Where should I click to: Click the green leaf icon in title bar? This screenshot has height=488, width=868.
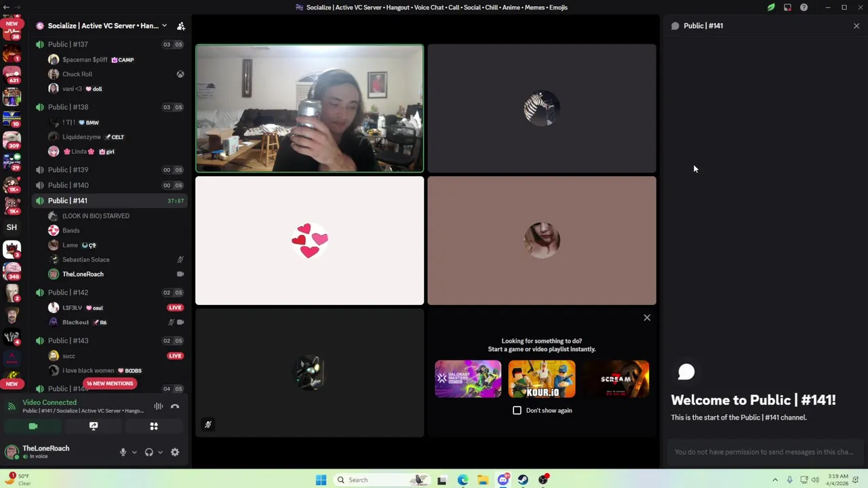tap(771, 7)
